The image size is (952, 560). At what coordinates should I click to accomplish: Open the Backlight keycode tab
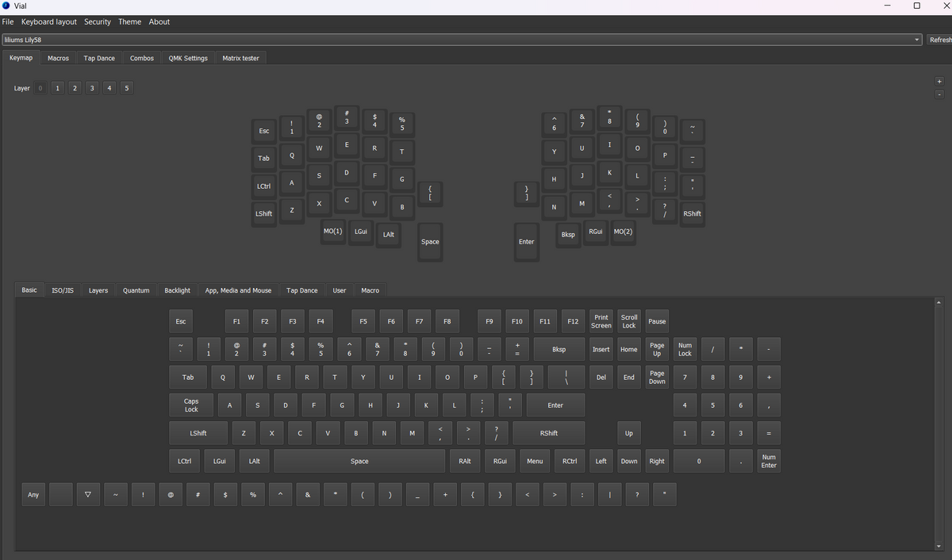178,290
